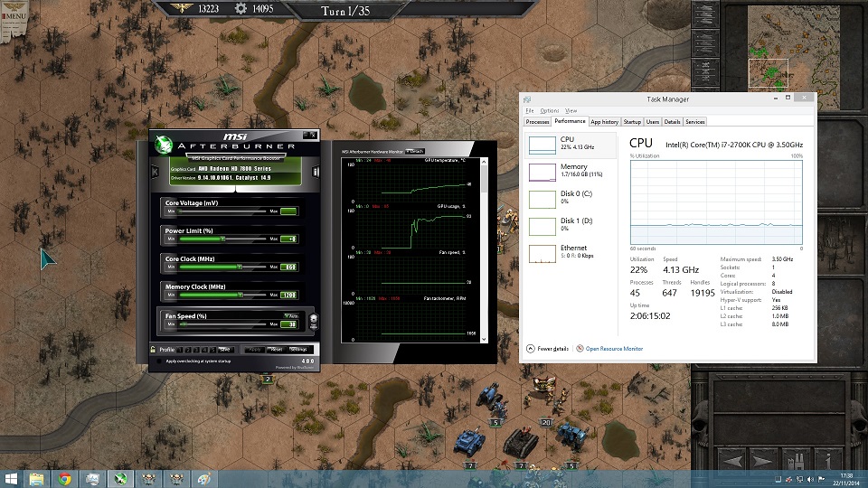The height and width of the screenshot is (488, 868).
Task: Open File Explorer from taskbar
Action: coord(36,479)
